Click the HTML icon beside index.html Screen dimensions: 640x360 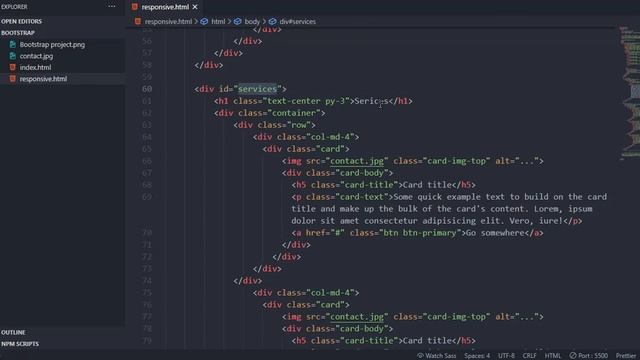pyautogui.click(x=13, y=67)
